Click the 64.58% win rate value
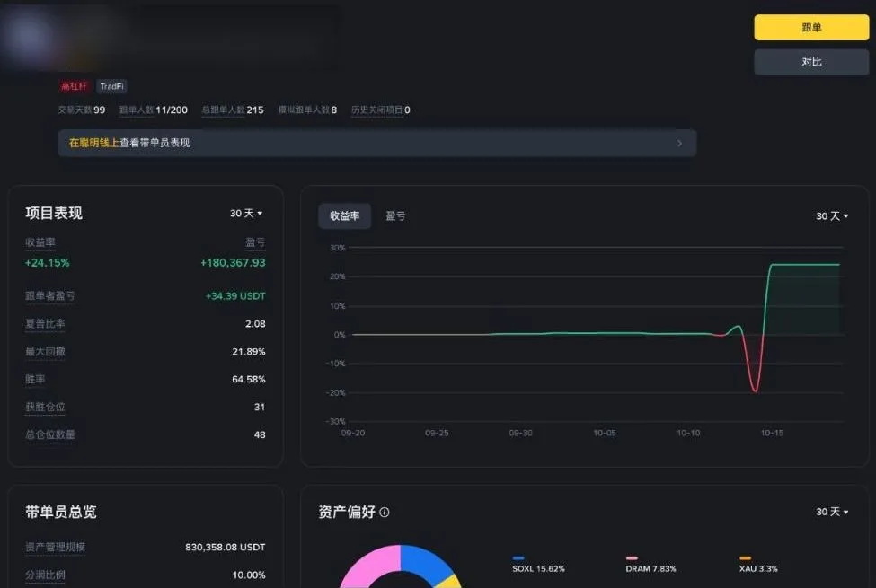The width and height of the screenshot is (876, 588). click(x=249, y=380)
